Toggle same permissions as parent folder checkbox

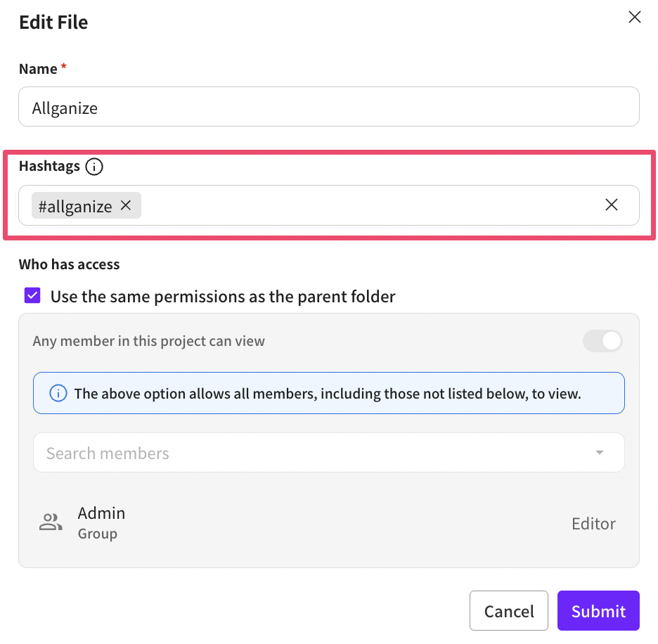click(33, 295)
